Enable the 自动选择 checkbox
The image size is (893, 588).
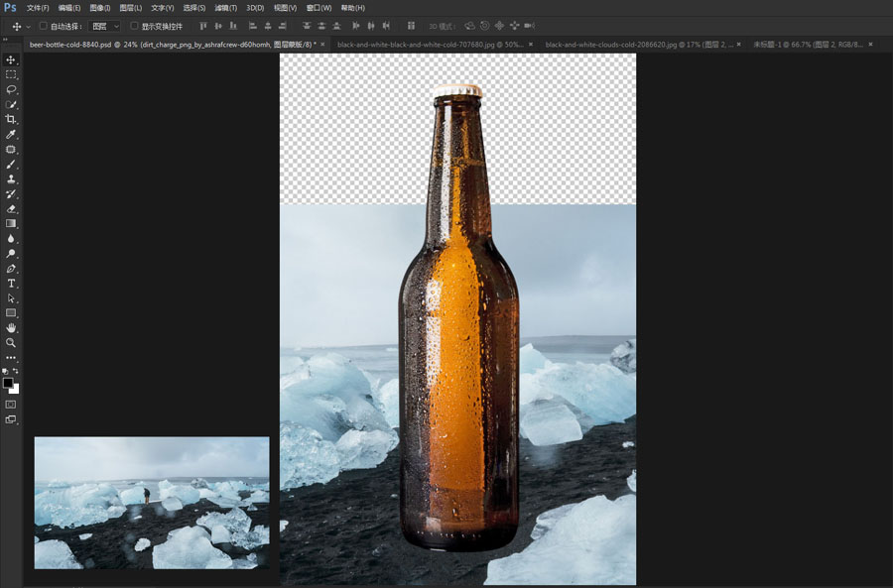pyautogui.click(x=43, y=26)
